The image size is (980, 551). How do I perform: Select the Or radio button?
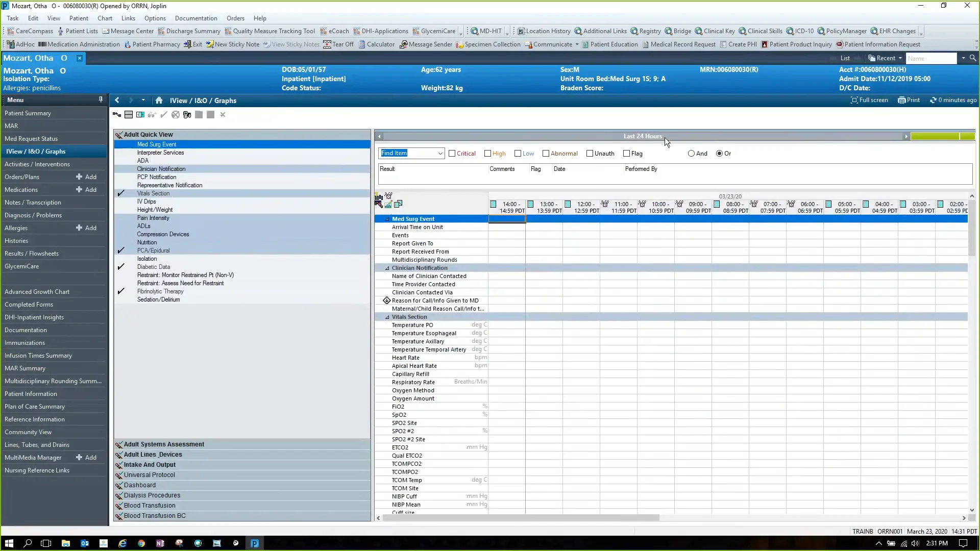pyautogui.click(x=719, y=153)
